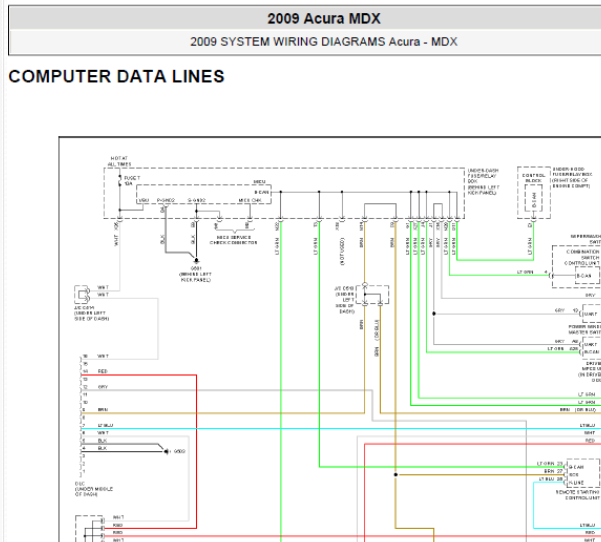Click the 'DLC (UNDER MIDDLE OF DASH)' label
This screenshot has height=542, width=601.
pyautogui.click(x=94, y=489)
